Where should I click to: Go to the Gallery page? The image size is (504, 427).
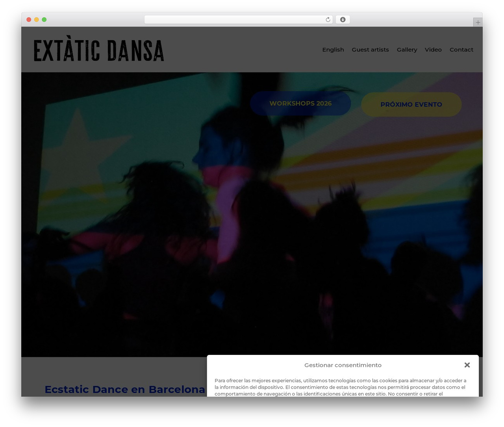click(407, 50)
